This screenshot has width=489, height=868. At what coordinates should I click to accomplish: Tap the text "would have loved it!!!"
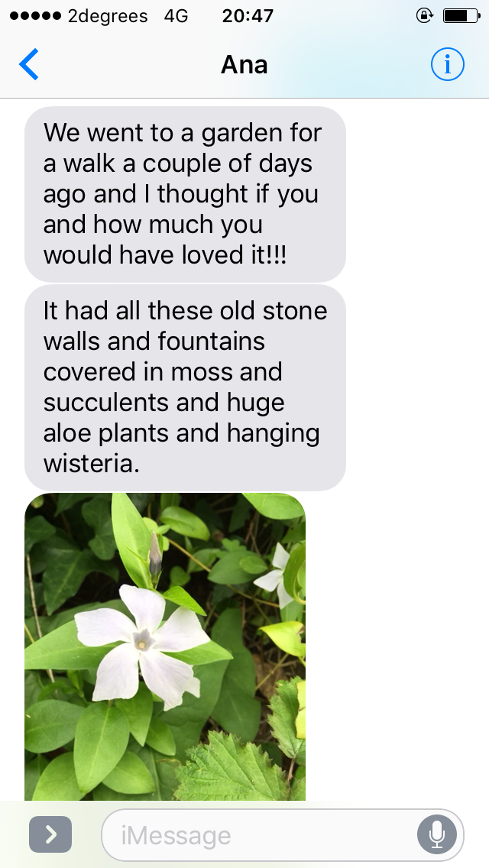(165, 255)
